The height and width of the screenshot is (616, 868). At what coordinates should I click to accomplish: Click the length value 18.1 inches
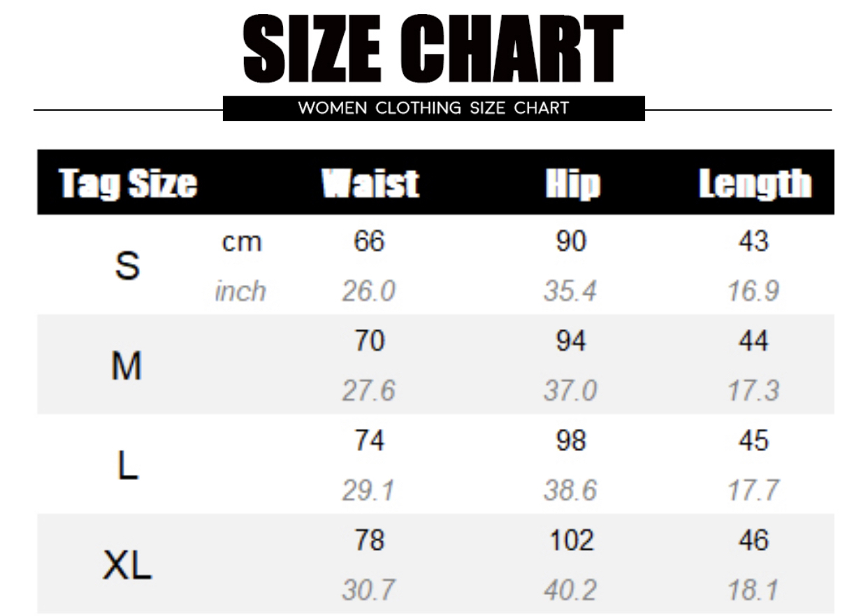tap(753, 591)
